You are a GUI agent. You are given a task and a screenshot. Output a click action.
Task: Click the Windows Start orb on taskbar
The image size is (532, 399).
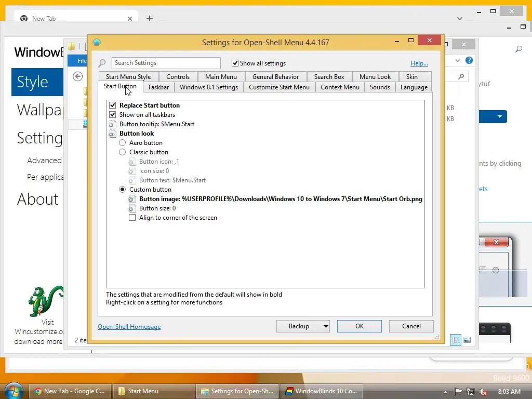tap(14, 391)
